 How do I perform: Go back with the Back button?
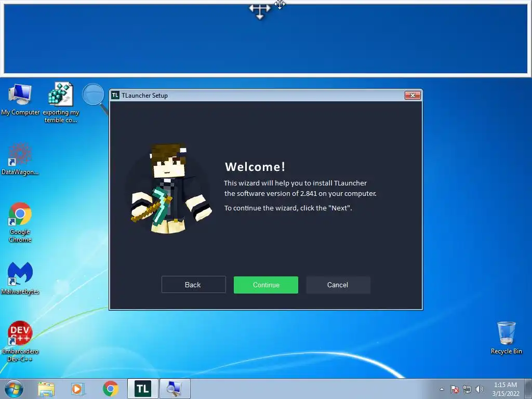[193, 285]
